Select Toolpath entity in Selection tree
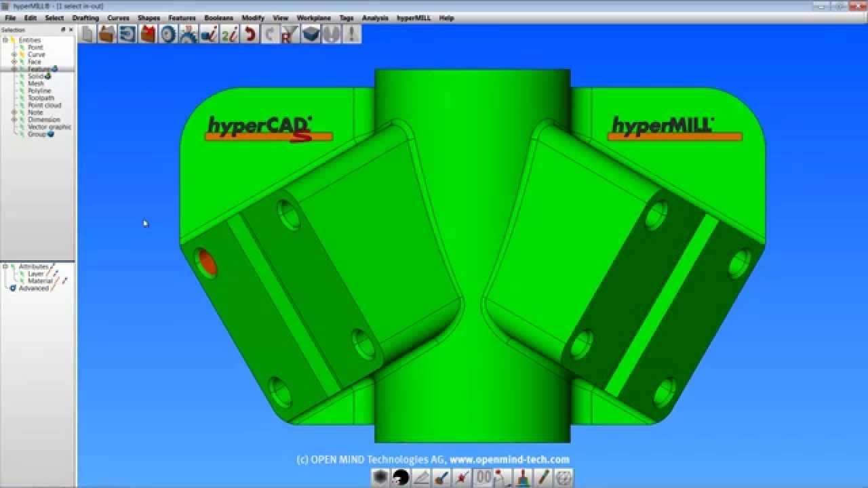The height and width of the screenshot is (488, 868). tap(41, 98)
